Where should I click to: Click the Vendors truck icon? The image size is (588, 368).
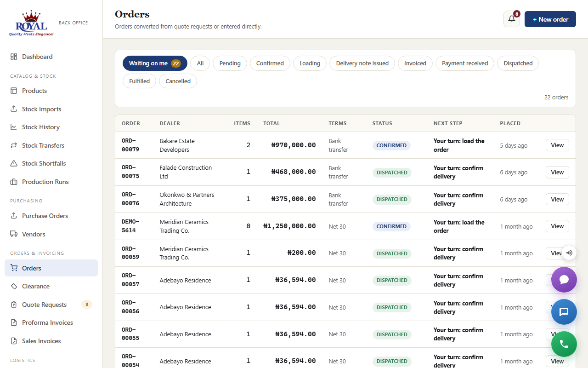coord(14,234)
